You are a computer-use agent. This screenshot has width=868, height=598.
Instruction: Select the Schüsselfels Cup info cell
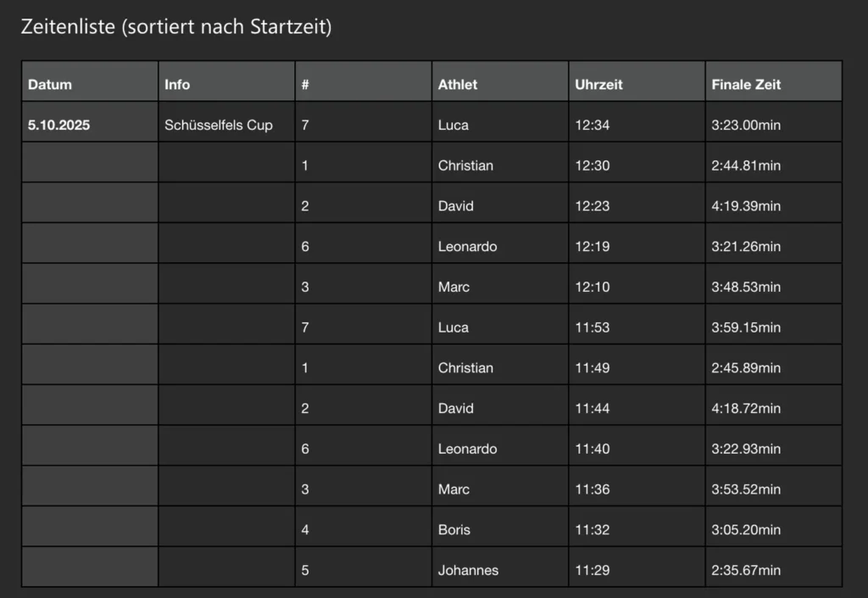pyautogui.click(x=219, y=126)
